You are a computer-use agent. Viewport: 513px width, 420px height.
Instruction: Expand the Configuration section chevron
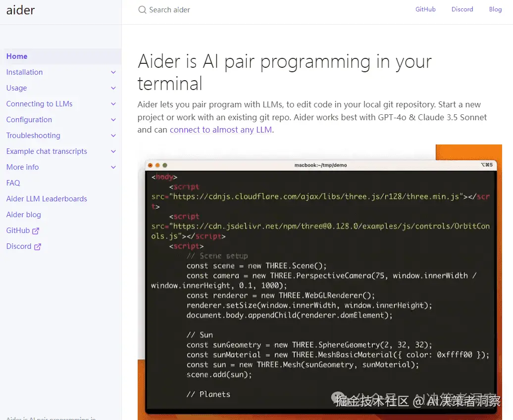click(x=113, y=120)
